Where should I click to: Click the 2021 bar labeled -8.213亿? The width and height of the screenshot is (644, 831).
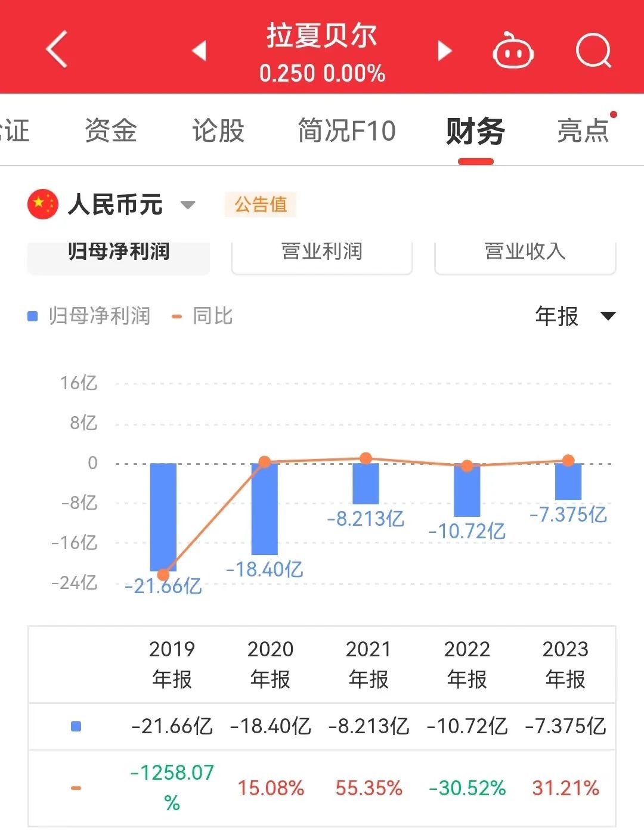pos(366,483)
